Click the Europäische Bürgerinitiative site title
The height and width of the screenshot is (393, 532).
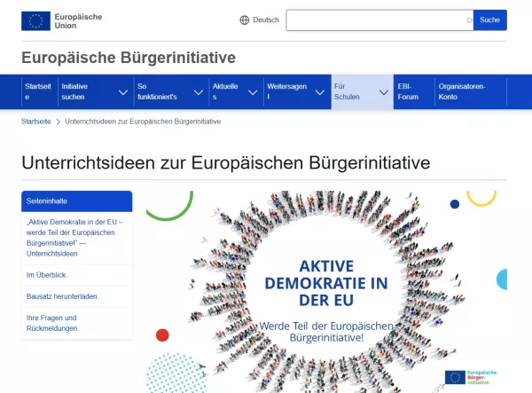pyautogui.click(x=129, y=58)
